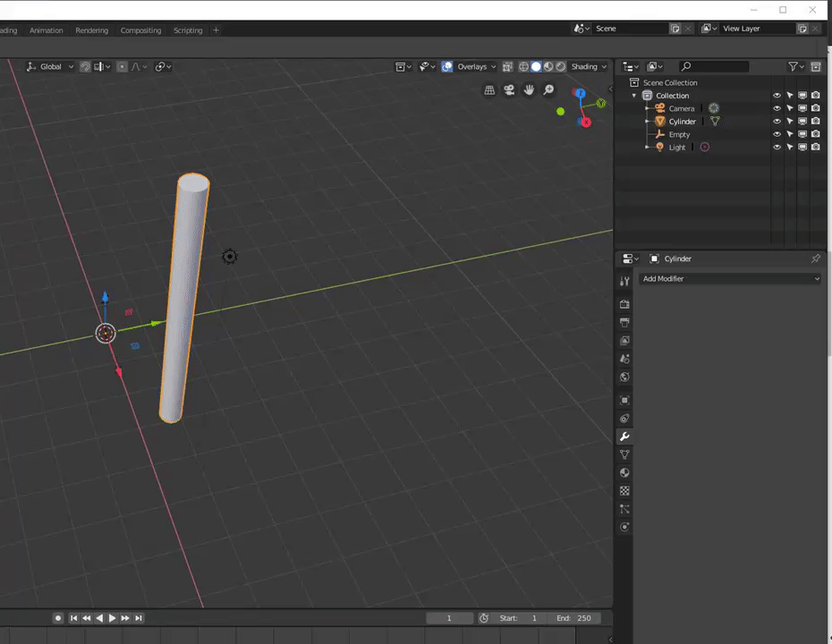This screenshot has height=644, width=832.
Task: Select solid viewport shading mode
Action: [x=536, y=66]
